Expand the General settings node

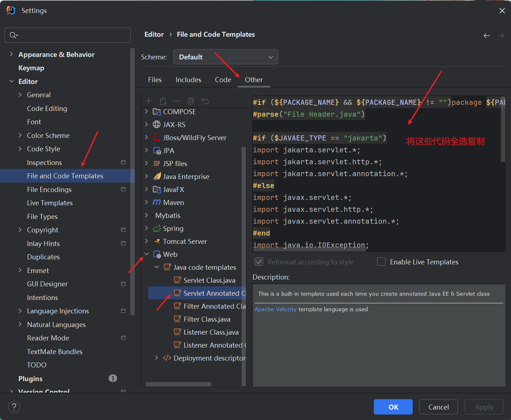(x=20, y=95)
